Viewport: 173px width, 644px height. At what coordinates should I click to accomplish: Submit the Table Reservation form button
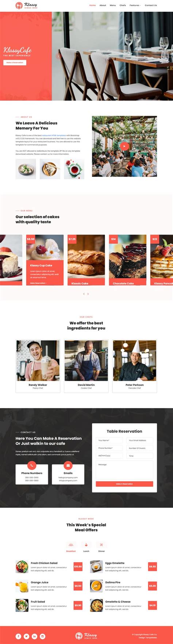124,484
